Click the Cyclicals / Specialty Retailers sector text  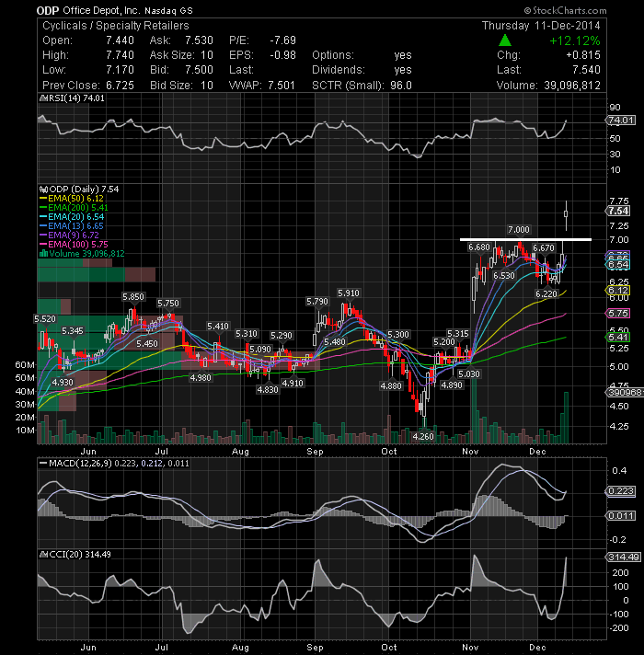[x=116, y=26]
